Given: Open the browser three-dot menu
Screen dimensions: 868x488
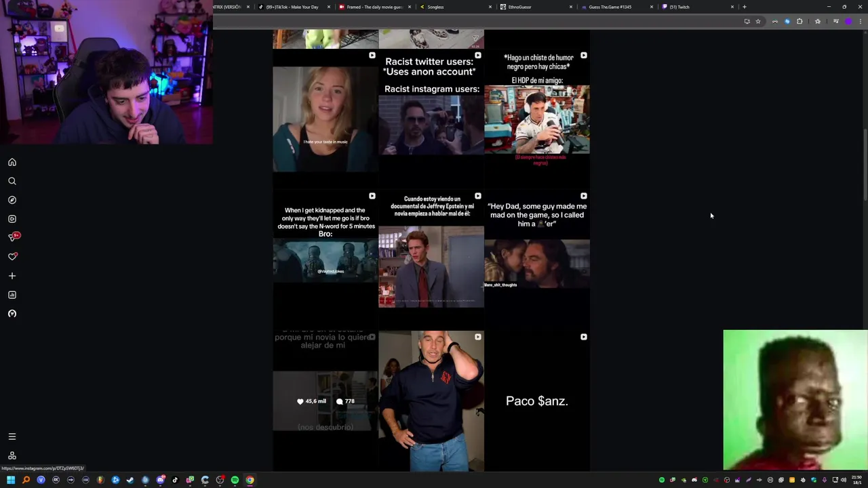Looking at the screenshot, I should click(x=860, y=21).
